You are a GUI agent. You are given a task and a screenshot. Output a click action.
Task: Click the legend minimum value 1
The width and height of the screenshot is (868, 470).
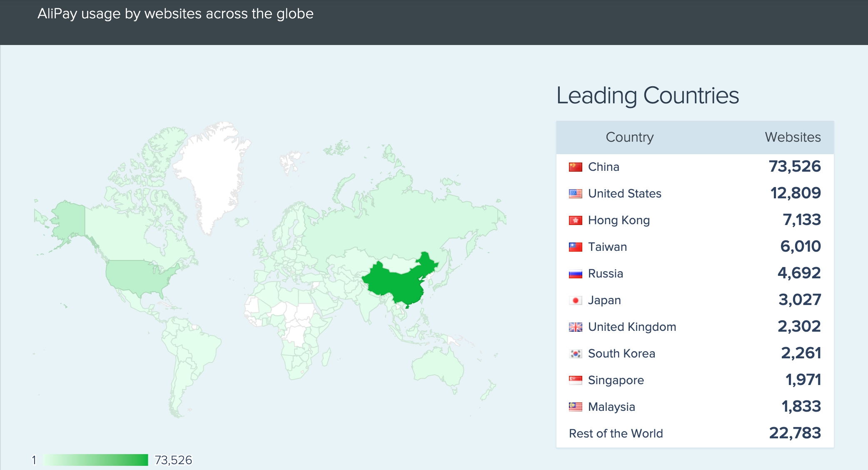(34, 460)
